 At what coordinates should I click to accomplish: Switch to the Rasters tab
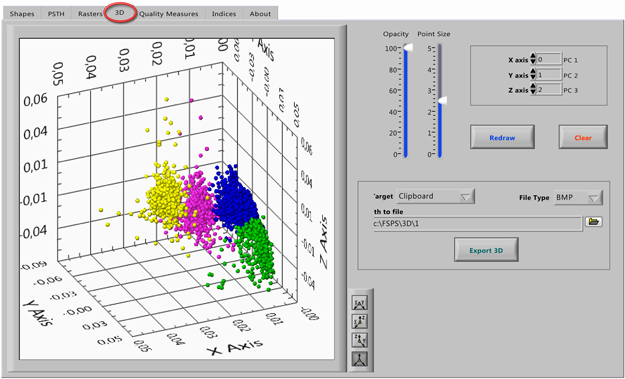point(90,14)
